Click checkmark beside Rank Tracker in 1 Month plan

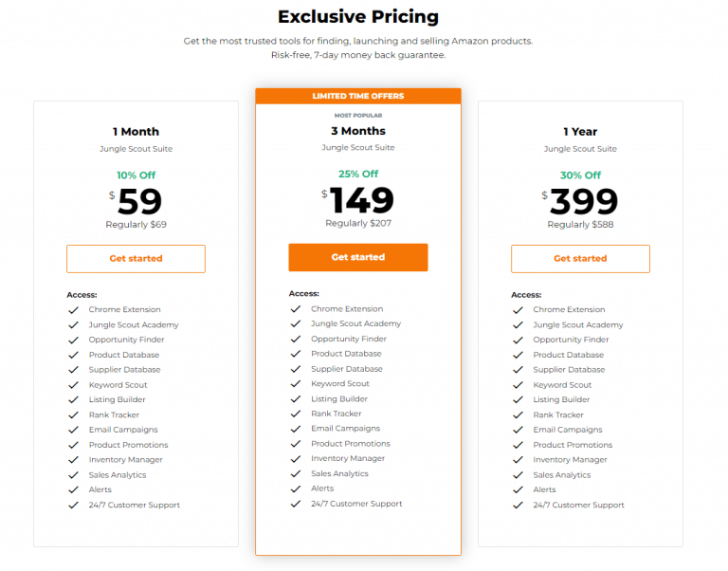point(73,414)
